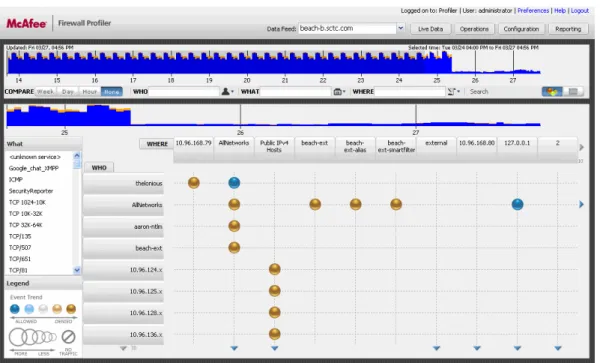
Task: Click the Data Feed field beach-b.sctc.com
Action: coord(347,28)
